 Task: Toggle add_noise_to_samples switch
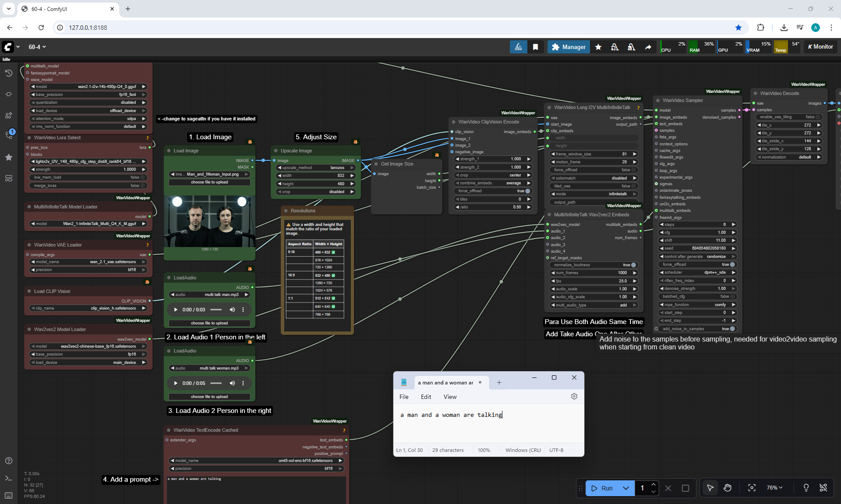point(732,329)
